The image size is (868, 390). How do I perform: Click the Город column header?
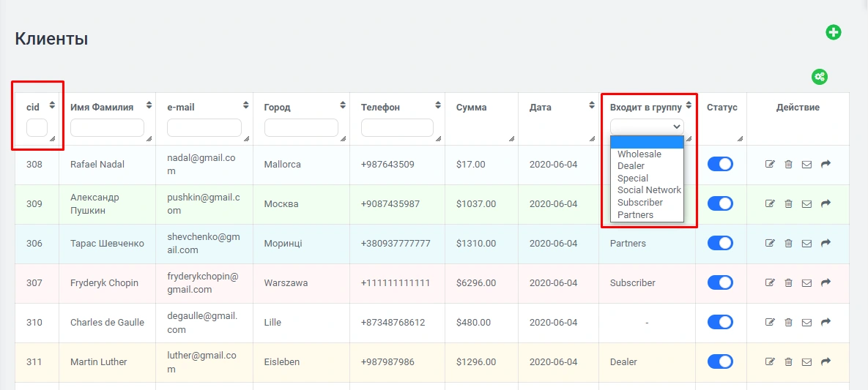[x=277, y=108]
